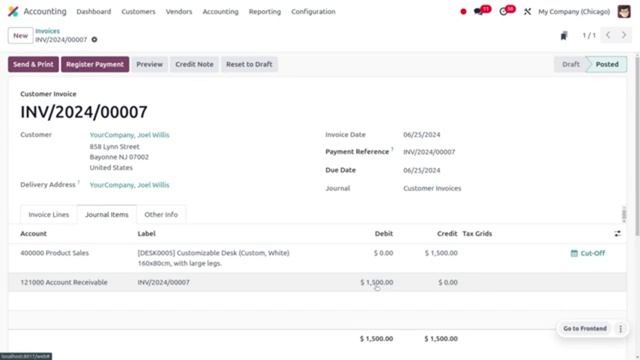Go to the next record arrow

624,36
